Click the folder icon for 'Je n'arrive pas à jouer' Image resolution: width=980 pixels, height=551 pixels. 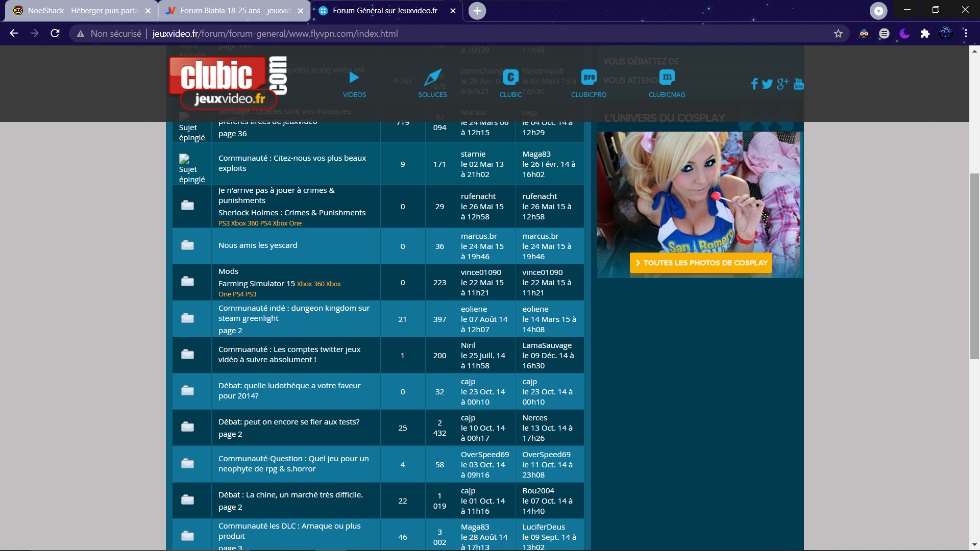point(187,206)
